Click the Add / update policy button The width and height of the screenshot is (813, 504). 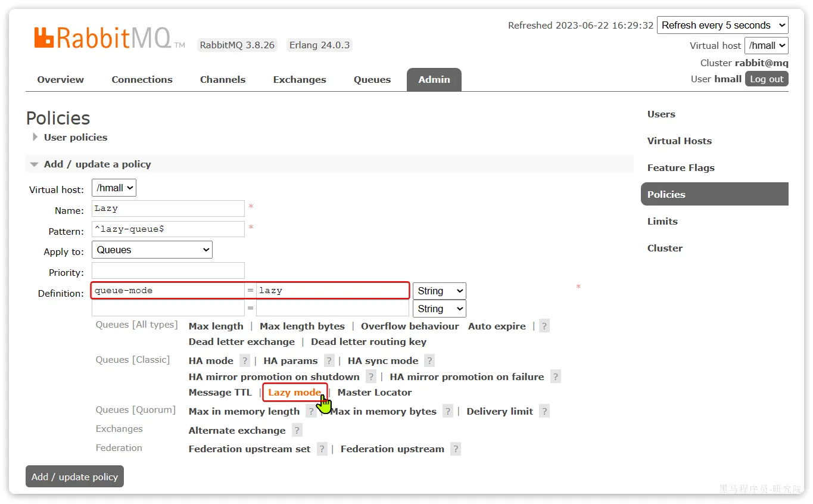click(74, 477)
